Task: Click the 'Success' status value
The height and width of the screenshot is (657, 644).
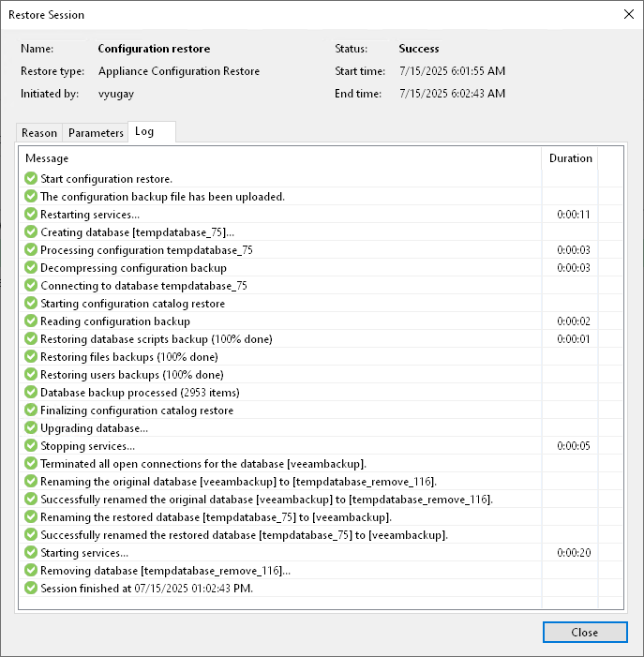Action: [x=419, y=49]
